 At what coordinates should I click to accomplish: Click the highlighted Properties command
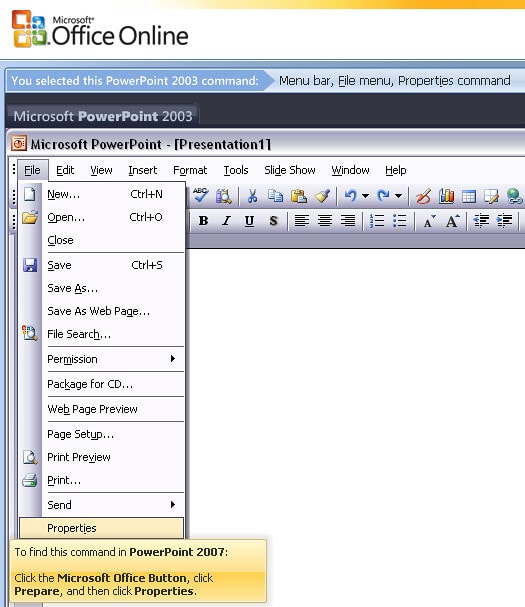click(101, 528)
